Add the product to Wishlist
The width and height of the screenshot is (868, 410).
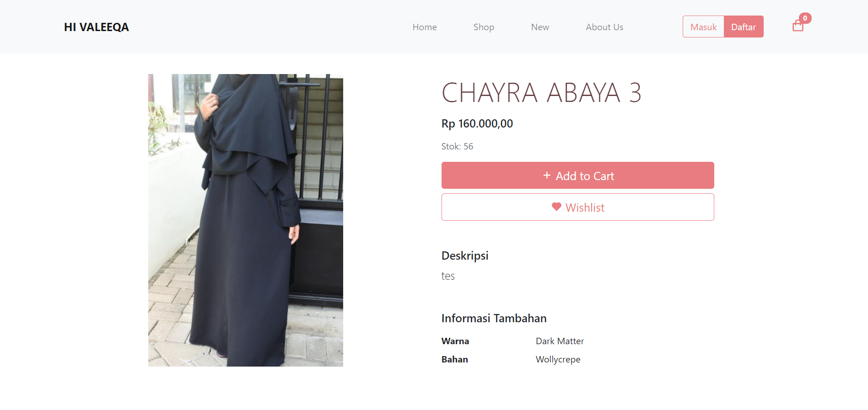click(577, 207)
